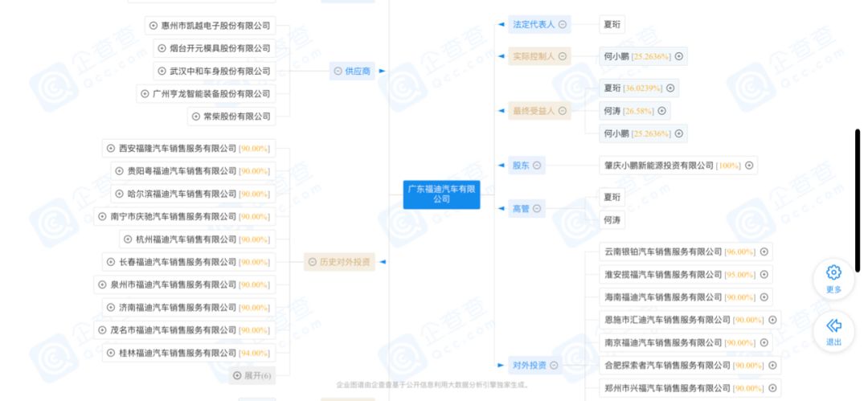Click 何小鹏 25.2636% under 实际控制人
The width and height of the screenshot is (868, 401).
[x=651, y=56]
